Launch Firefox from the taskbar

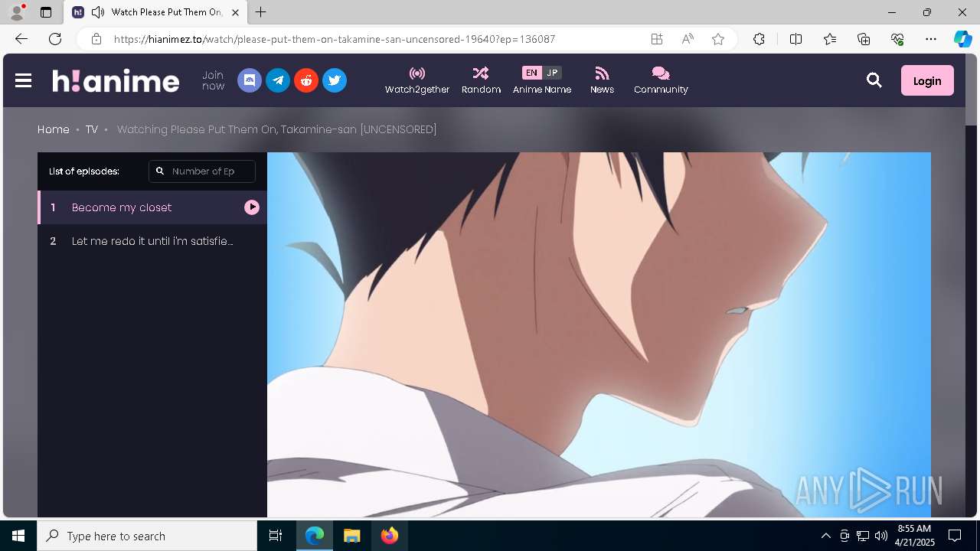pyautogui.click(x=390, y=536)
